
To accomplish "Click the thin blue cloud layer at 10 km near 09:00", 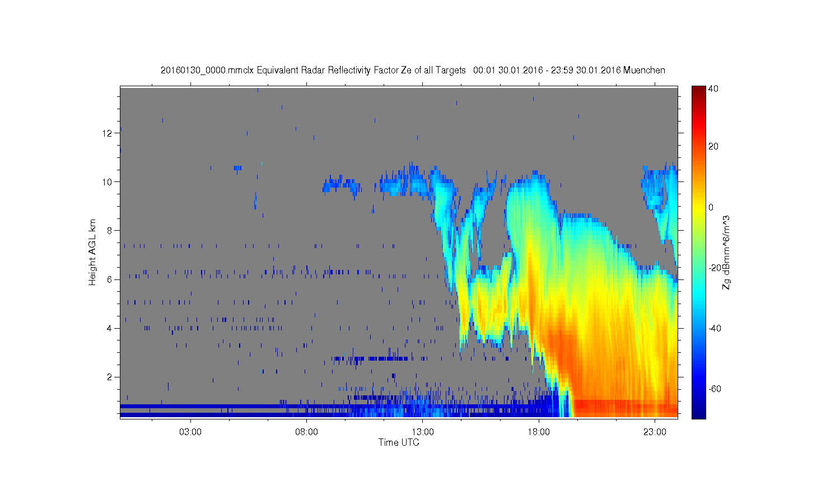I will pos(340,185).
